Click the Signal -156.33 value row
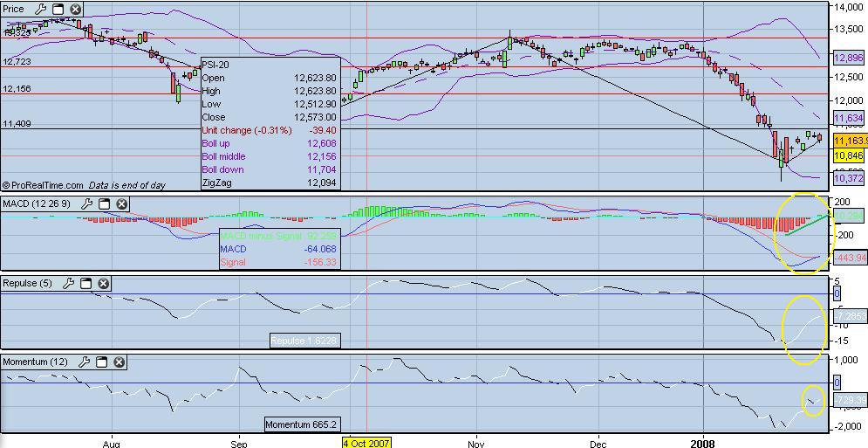The width and height of the screenshot is (868, 448). point(278,262)
